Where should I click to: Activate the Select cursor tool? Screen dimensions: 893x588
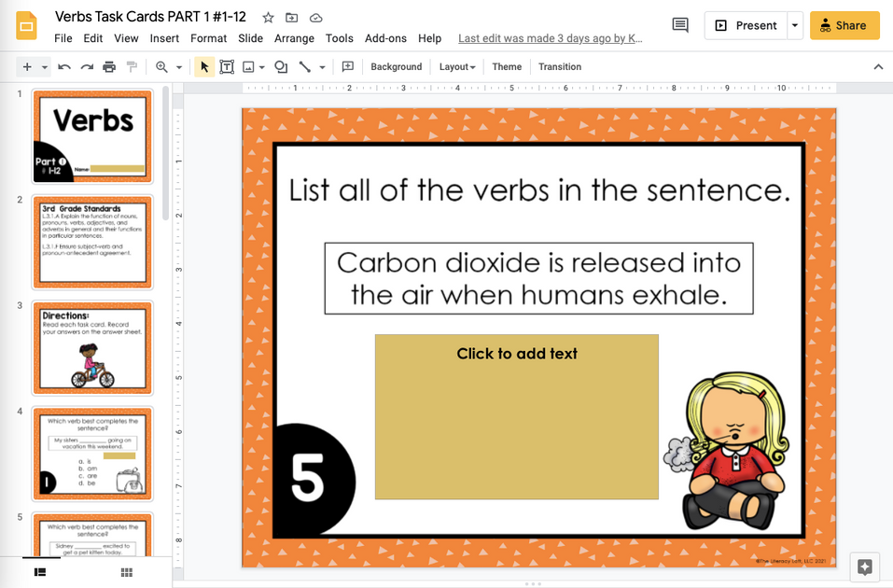pos(202,66)
